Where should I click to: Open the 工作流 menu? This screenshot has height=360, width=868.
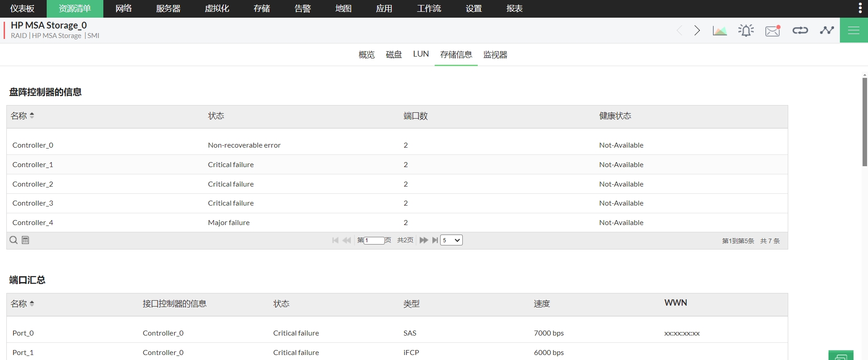tap(429, 9)
